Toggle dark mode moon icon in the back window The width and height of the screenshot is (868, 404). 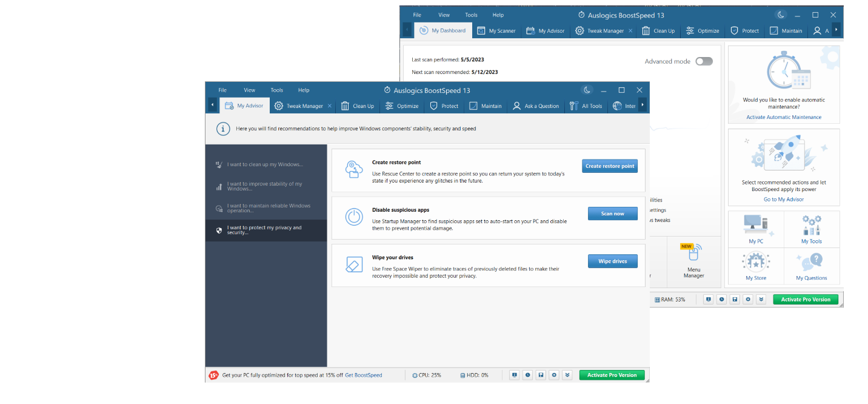781,15
